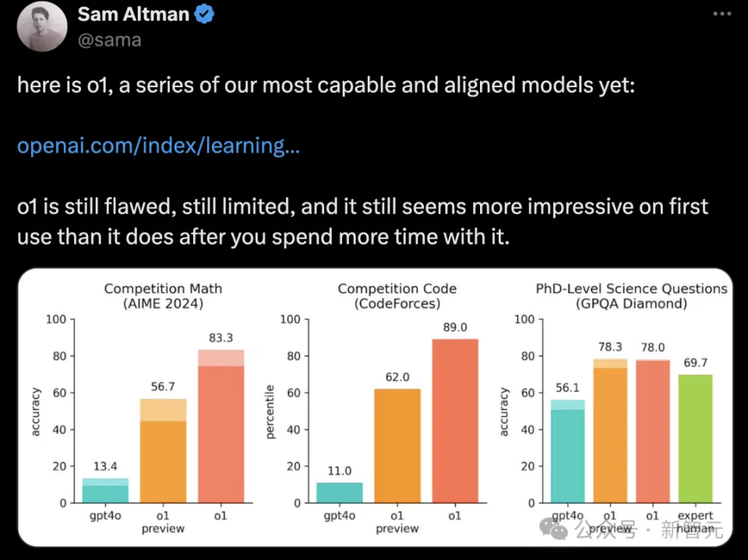Open the openai.com/index/learning link
748x560 pixels.
pyautogui.click(x=158, y=146)
